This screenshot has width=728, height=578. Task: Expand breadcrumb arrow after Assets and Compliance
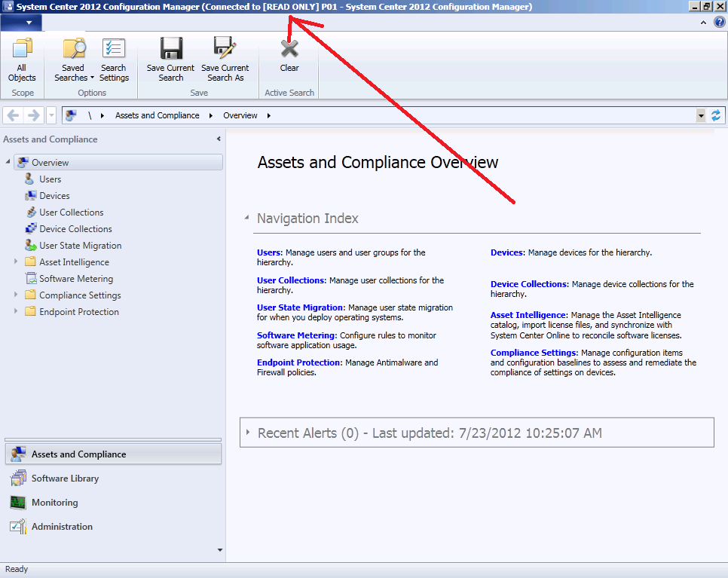tap(211, 115)
